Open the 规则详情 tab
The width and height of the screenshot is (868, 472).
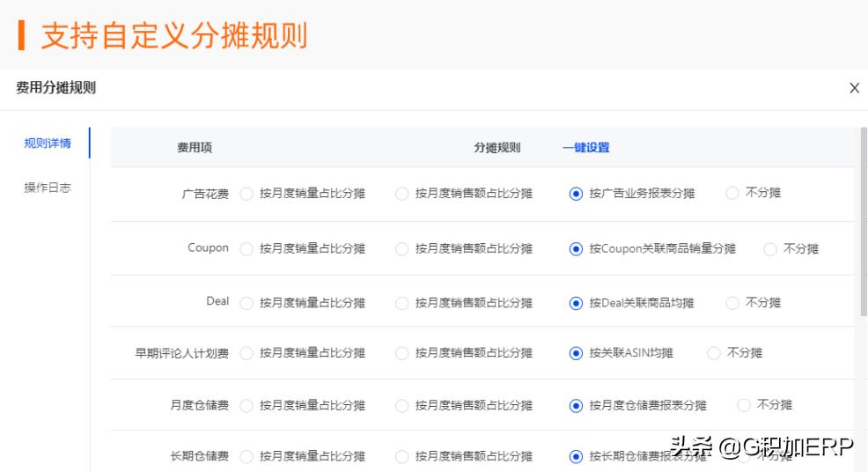tap(48, 144)
